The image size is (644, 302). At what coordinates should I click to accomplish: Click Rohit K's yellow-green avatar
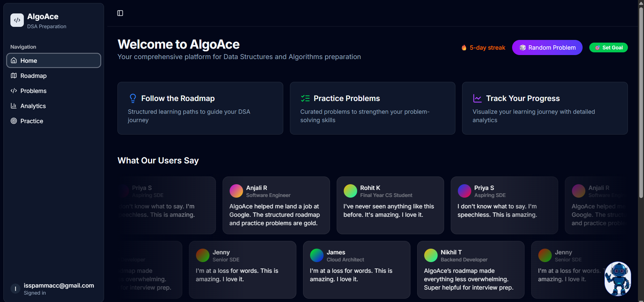pos(350,191)
